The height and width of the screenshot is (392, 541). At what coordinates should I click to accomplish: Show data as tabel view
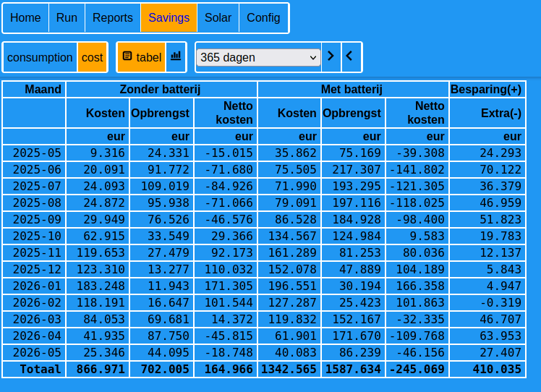coord(142,57)
